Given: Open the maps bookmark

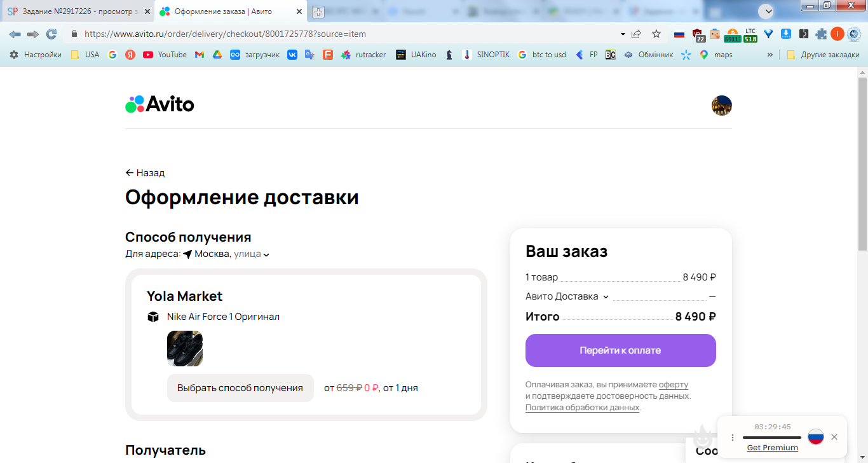Looking at the screenshot, I should (715, 55).
